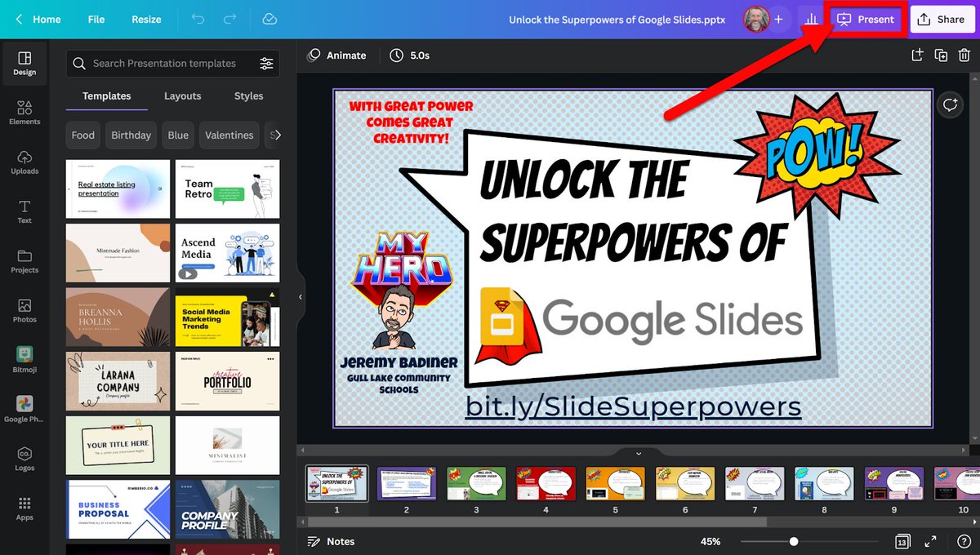
Task: Open Google Photos in sidebar
Action: pyautogui.click(x=24, y=410)
